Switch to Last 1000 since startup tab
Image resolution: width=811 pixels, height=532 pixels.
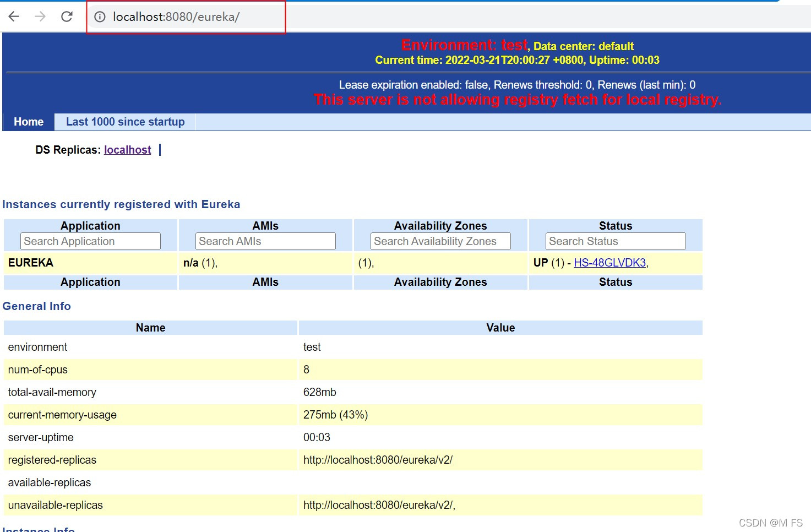coord(125,122)
